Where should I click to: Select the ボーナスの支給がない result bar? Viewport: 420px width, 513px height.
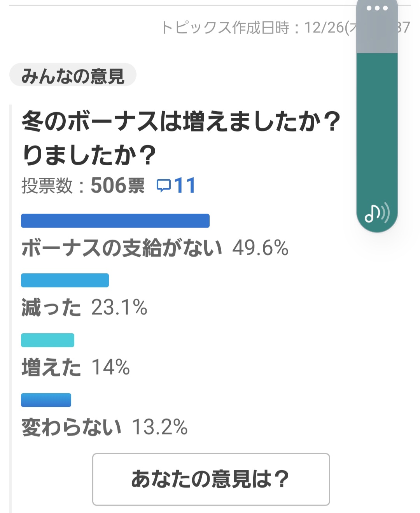point(115,221)
